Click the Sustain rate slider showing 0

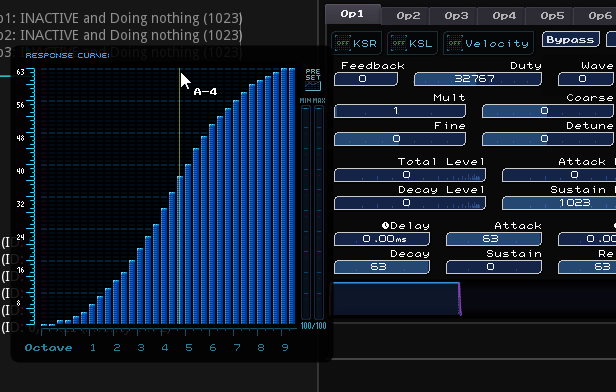494,267
